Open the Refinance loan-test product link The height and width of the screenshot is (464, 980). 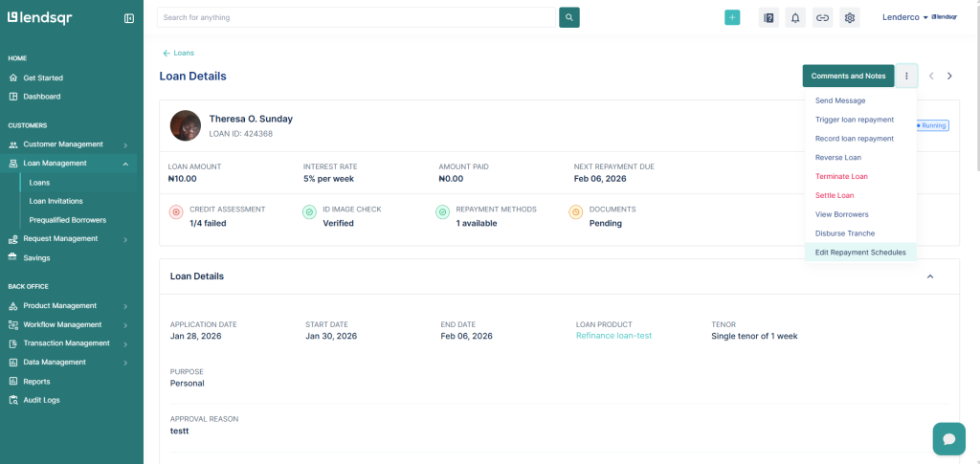point(613,336)
